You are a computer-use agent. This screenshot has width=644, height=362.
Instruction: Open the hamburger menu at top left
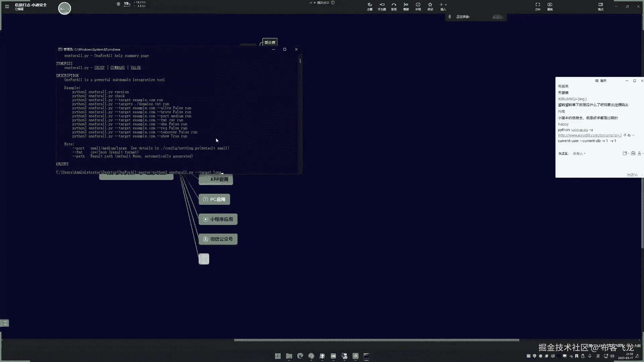click(7, 6)
